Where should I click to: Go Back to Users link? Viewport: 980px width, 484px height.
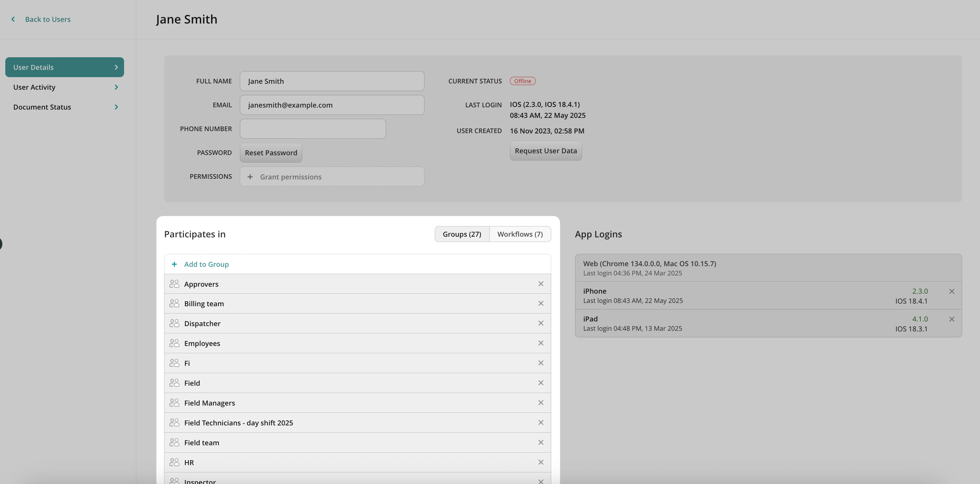[48, 19]
